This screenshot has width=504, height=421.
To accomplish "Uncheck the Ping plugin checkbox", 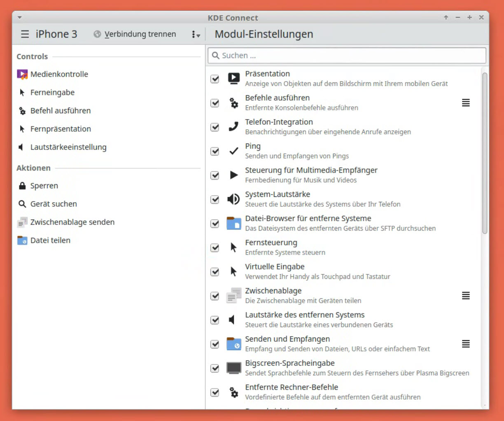I will (x=215, y=151).
